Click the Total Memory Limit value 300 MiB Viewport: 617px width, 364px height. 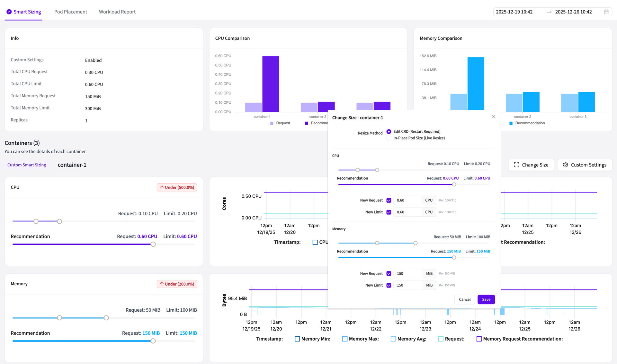coord(93,109)
